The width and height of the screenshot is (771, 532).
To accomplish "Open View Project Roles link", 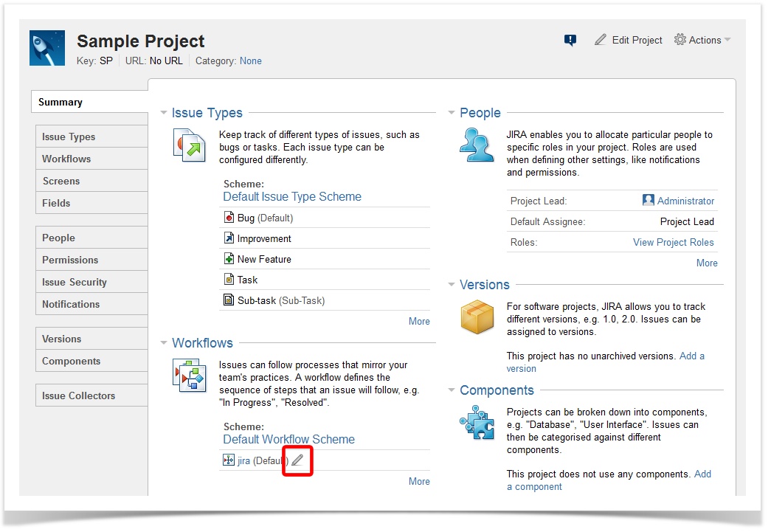I will [673, 242].
